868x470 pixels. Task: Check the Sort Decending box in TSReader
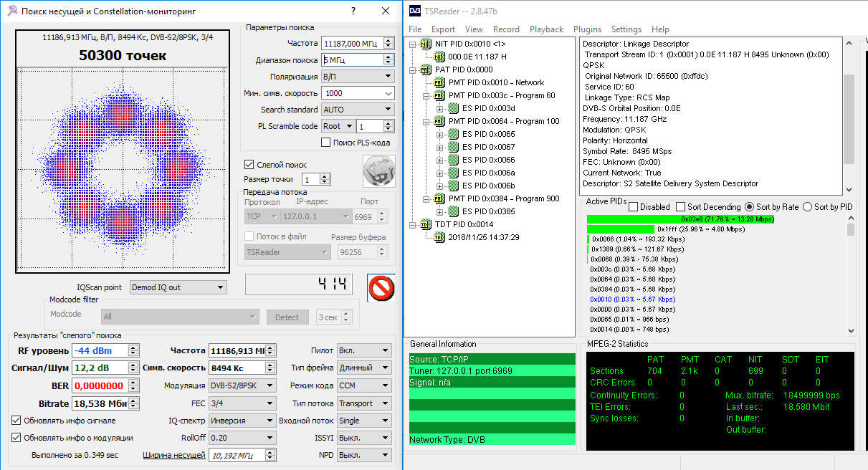[x=680, y=207]
